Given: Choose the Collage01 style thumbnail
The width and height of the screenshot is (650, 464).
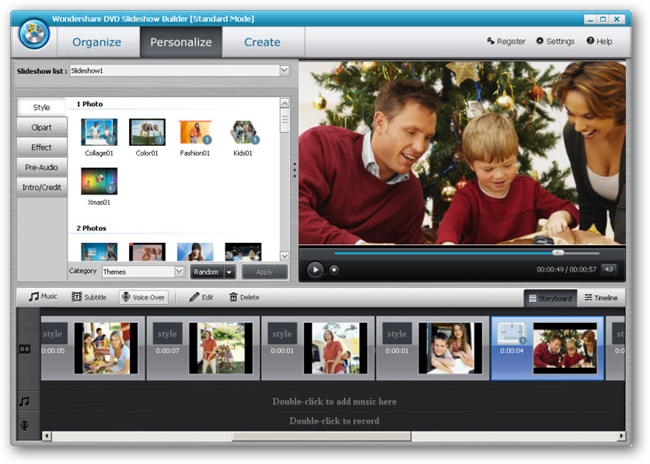Looking at the screenshot, I should tap(99, 132).
